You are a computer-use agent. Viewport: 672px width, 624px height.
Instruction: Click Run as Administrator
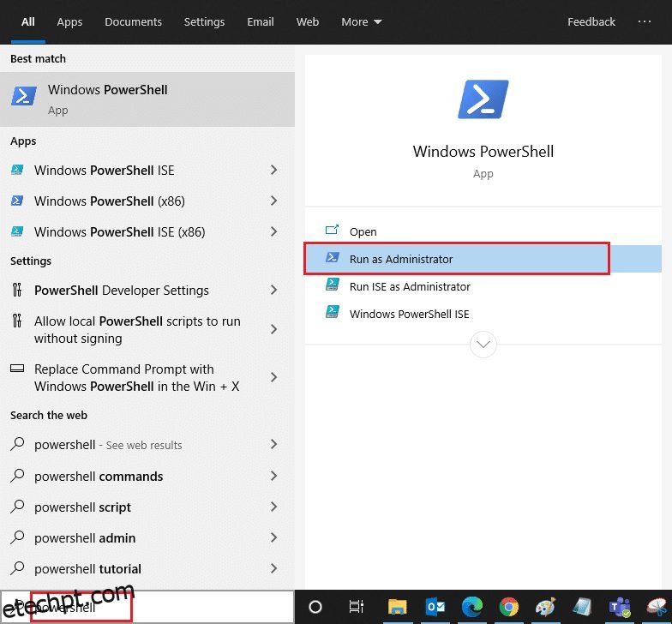tap(483, 259)
